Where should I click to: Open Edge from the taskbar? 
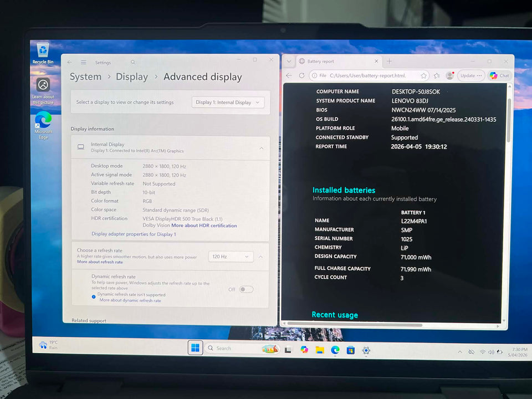coord(335,350)
